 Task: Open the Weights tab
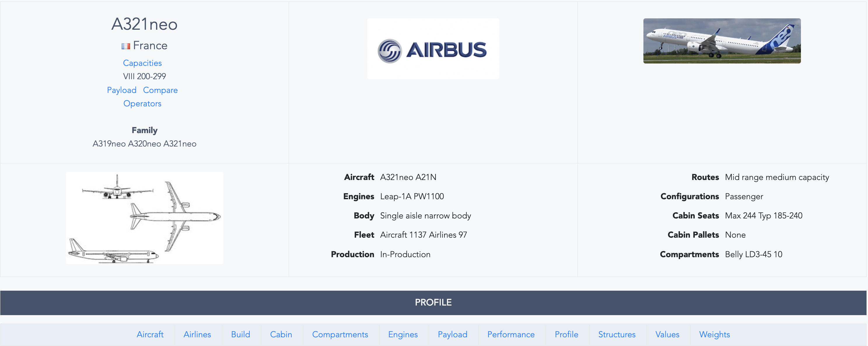[x=714, y=335]
